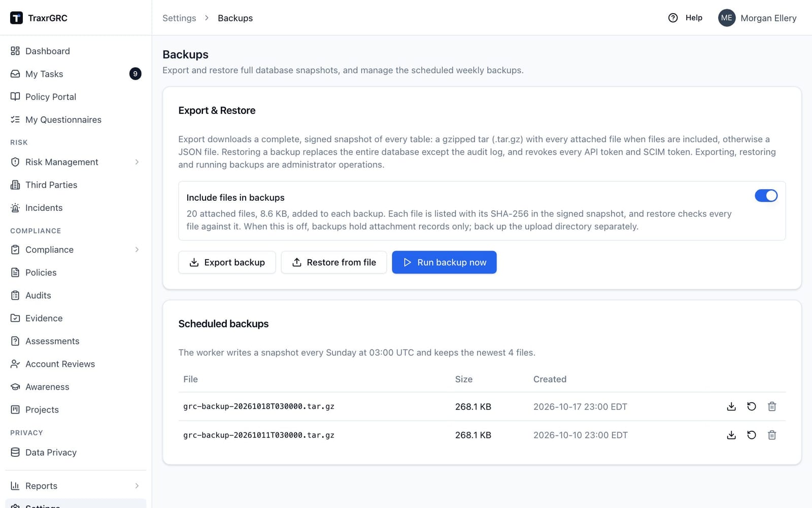This screenshot has width=812, height=508.
Task: Click the ME user avatar
Action: coord(727,18)
